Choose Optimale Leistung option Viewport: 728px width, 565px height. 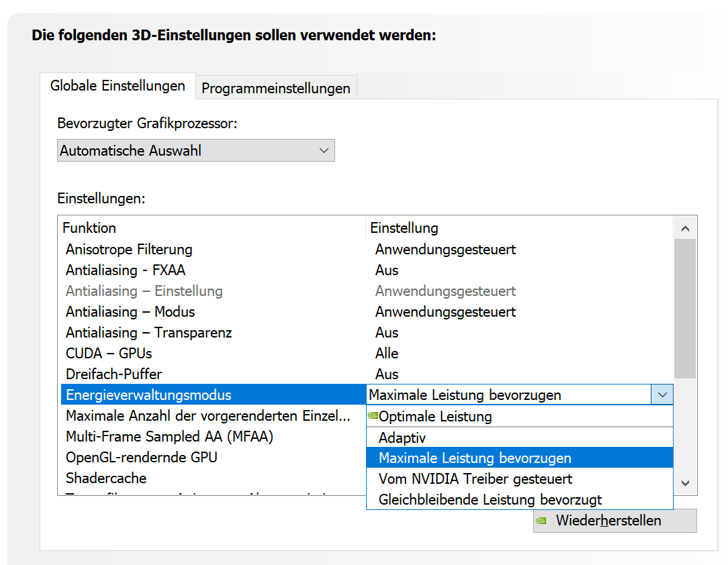tap(520, 416)
